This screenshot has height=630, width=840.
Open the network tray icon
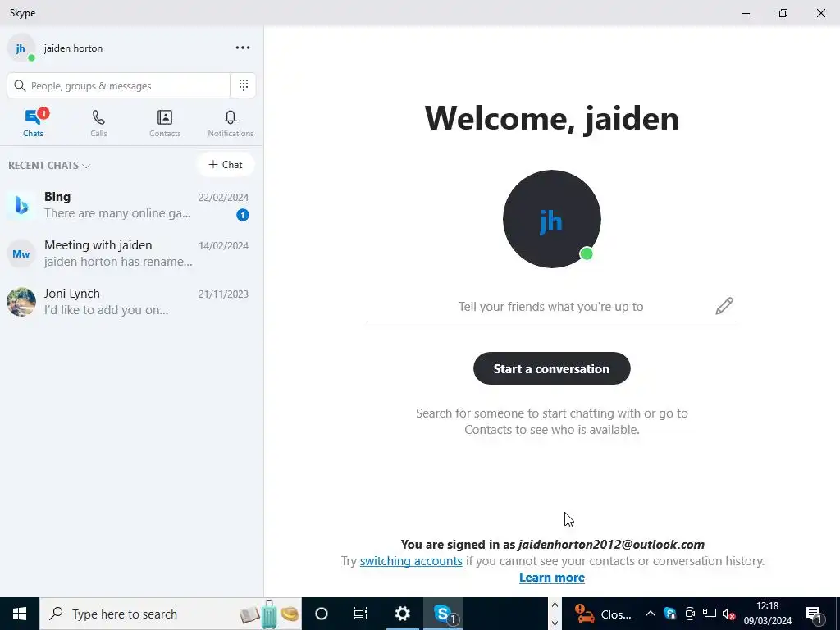click(710, 614)
